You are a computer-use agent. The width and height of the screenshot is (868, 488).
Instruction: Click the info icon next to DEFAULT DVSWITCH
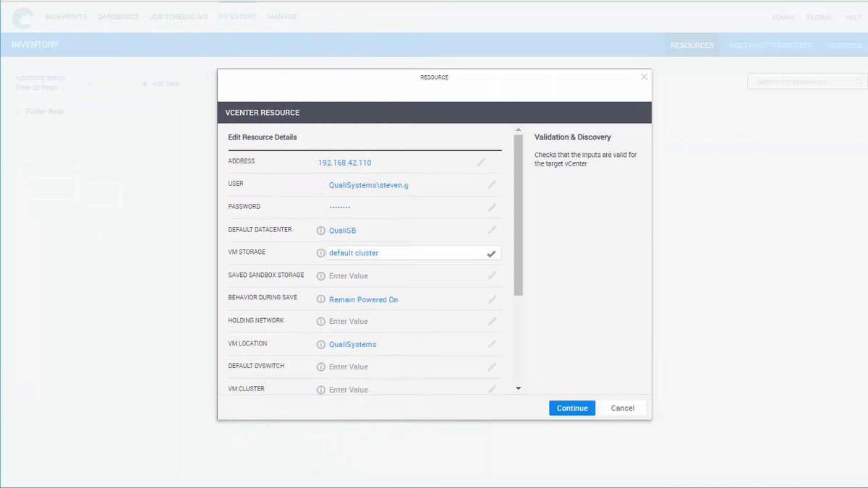(321, 367)
